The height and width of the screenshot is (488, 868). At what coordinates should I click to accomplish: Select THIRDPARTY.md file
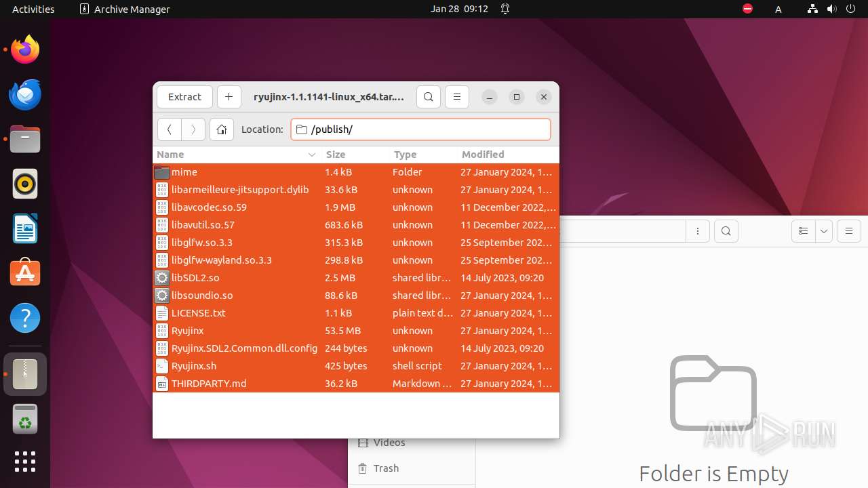[x=356, y=384]
